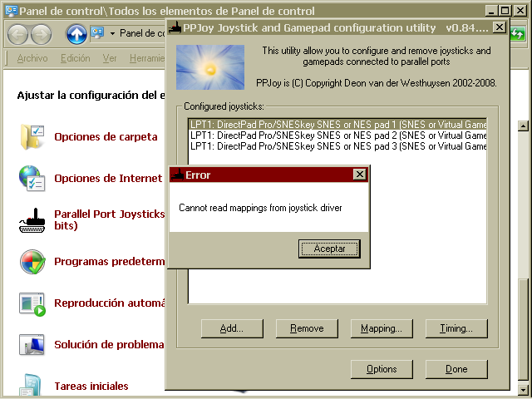
Task: Open the Herramientas menu
Action: (x=147, y=58)
